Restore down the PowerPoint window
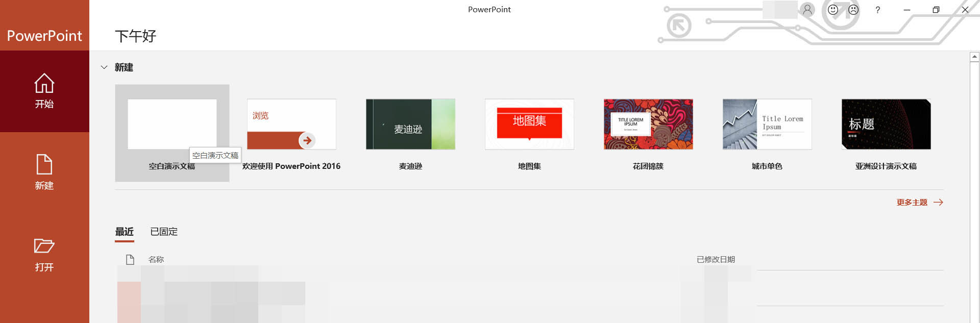The width and height of the screenshot is (980, 323). click(936, 10)
